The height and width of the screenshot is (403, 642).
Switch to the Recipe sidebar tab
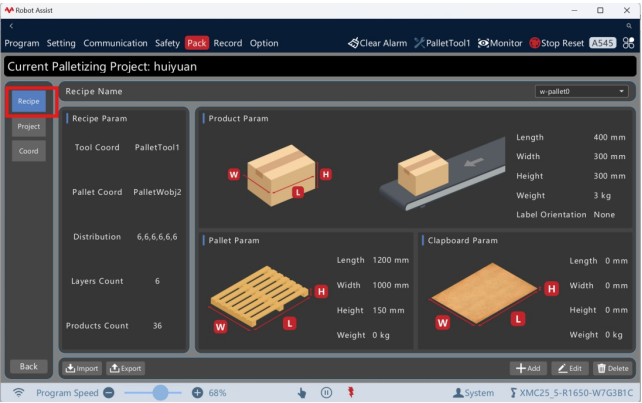tap(29, 101)
